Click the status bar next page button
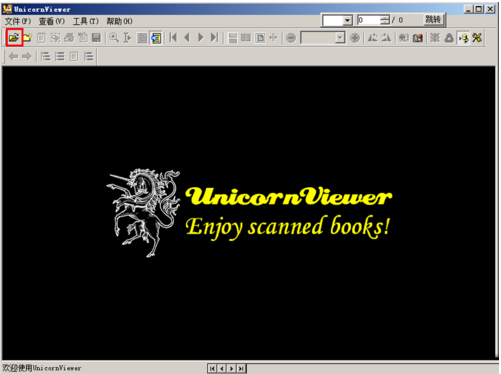Image resolution: width=501 pixels, height=374 pixels. [231, 368]
